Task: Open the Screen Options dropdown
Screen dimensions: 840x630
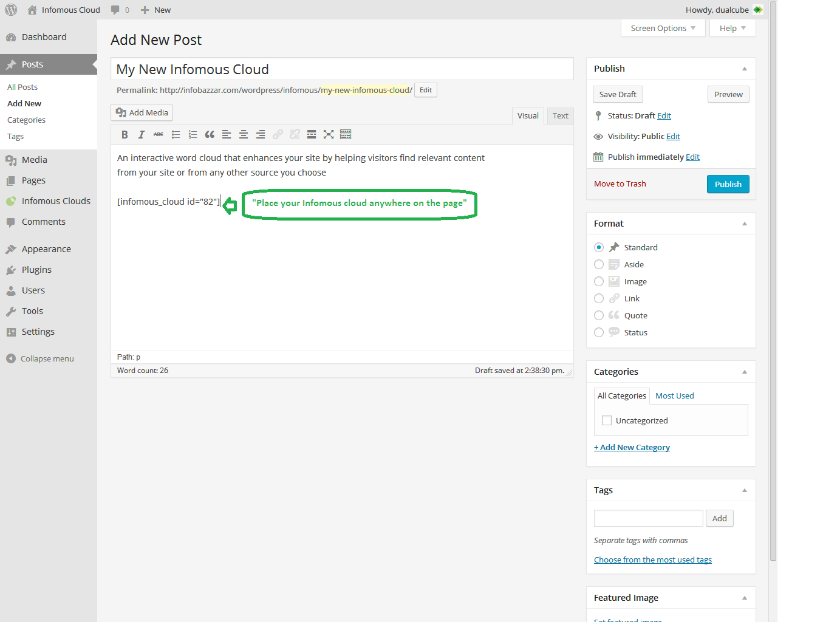Action: [663, 29]
